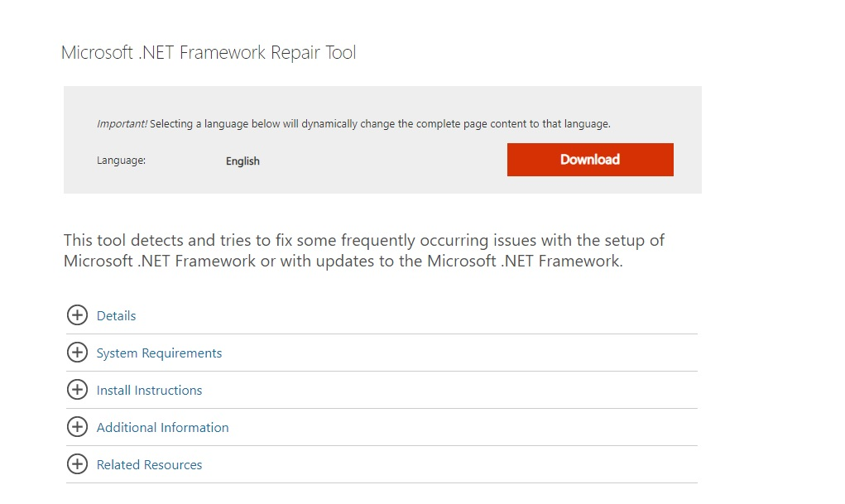845x504 pixels.
Task: Click the language-change notice sentence
Action: [381, 124]
